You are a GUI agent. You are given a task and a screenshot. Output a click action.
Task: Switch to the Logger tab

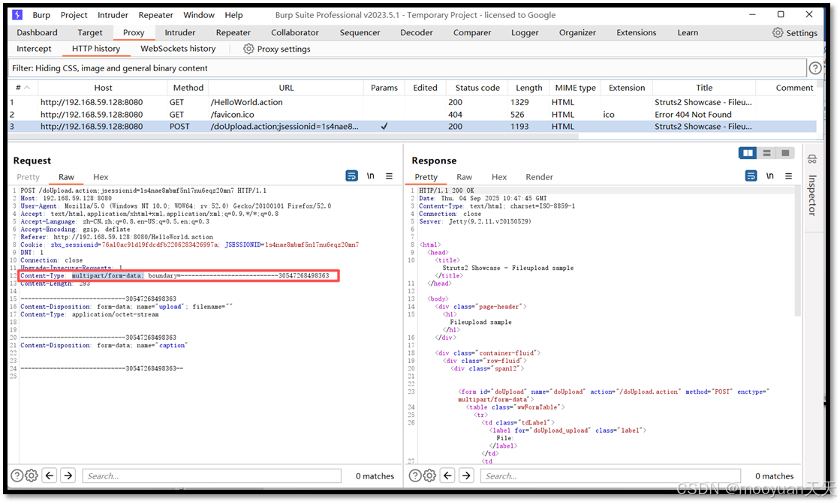pyautogui.click(x=525, y=33)
